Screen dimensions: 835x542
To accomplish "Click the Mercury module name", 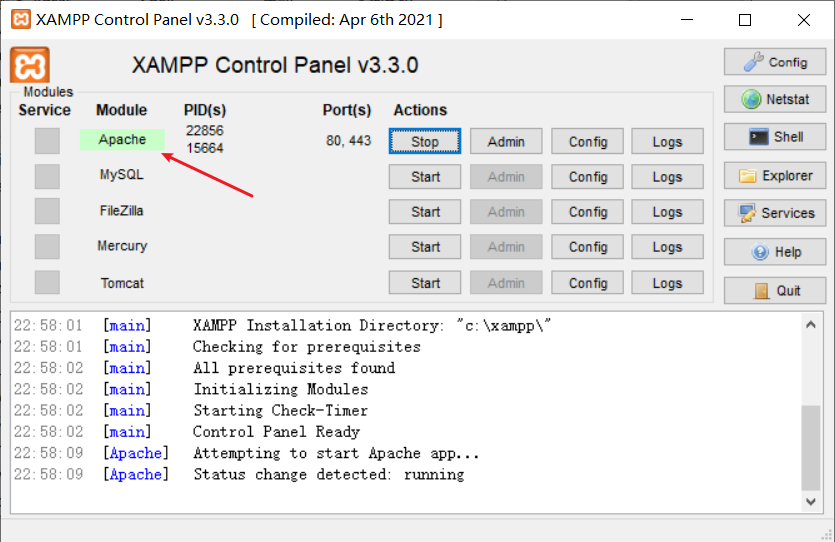I will point(122,245).
